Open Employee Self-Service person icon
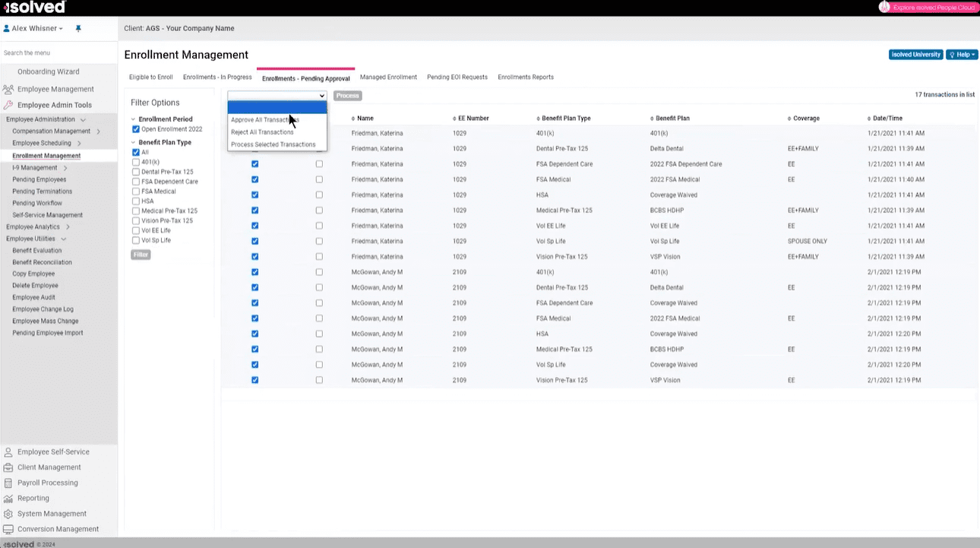This screenshot has width=980, height=548. 8,452
